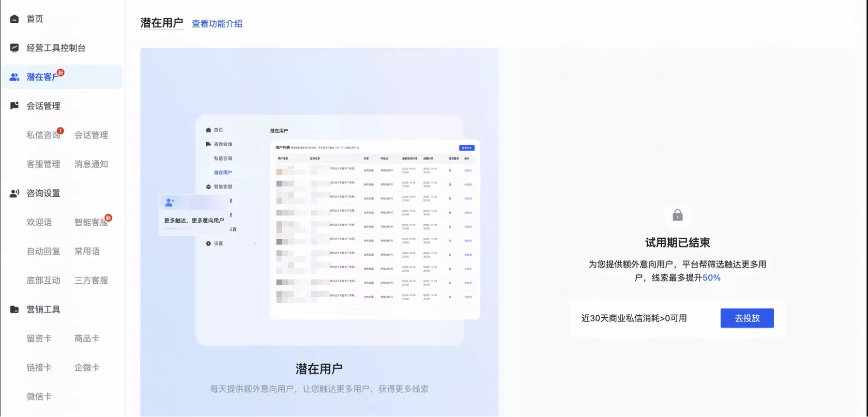
Task: Click the 营销工具 section heading
Action: 43,309
